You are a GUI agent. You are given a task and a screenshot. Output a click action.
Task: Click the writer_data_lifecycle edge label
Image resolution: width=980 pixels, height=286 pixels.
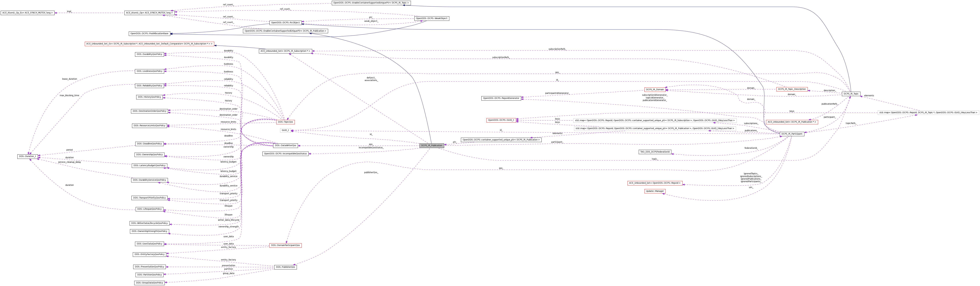click(x=229, y=220)
